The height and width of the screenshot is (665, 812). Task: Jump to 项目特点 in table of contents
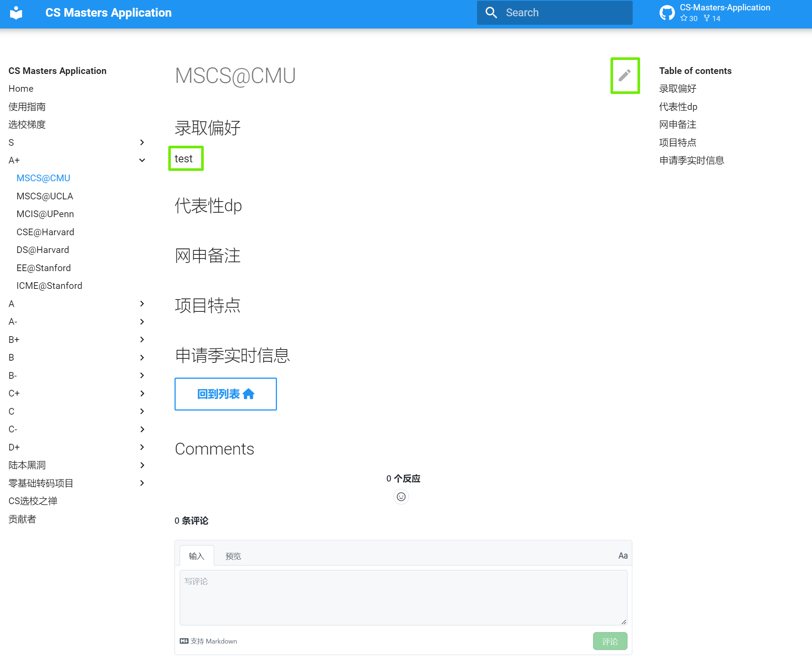pyautogui.click(x=677, y=142)
